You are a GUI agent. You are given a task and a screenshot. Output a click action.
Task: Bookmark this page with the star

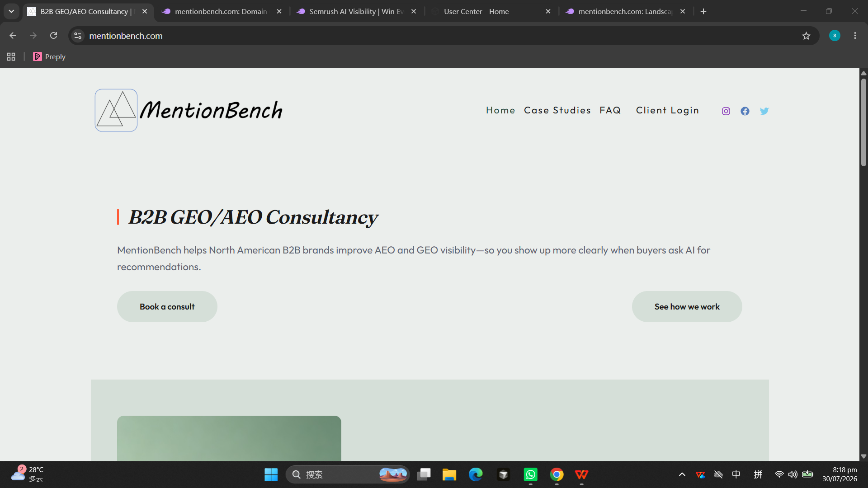(x=806, y=36)
